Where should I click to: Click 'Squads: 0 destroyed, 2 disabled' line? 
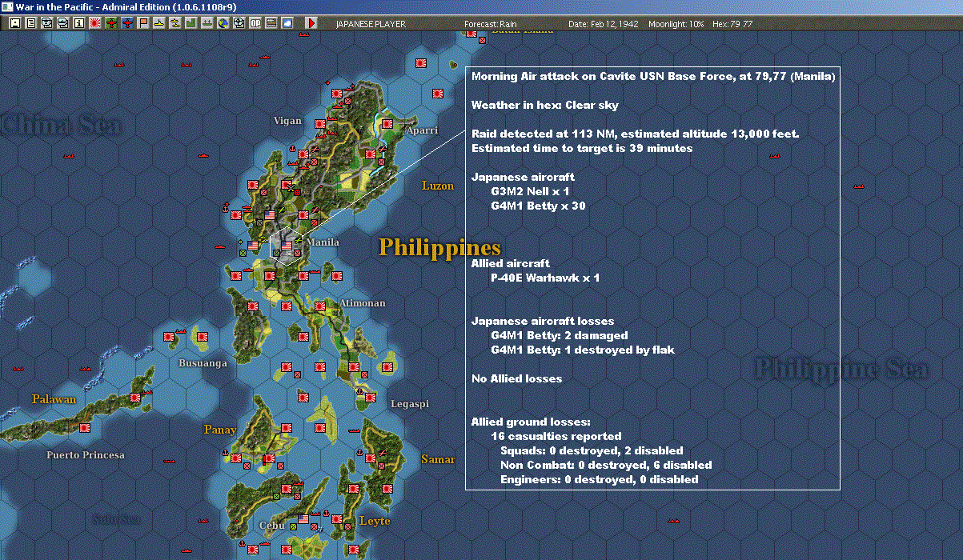point(592,450)
